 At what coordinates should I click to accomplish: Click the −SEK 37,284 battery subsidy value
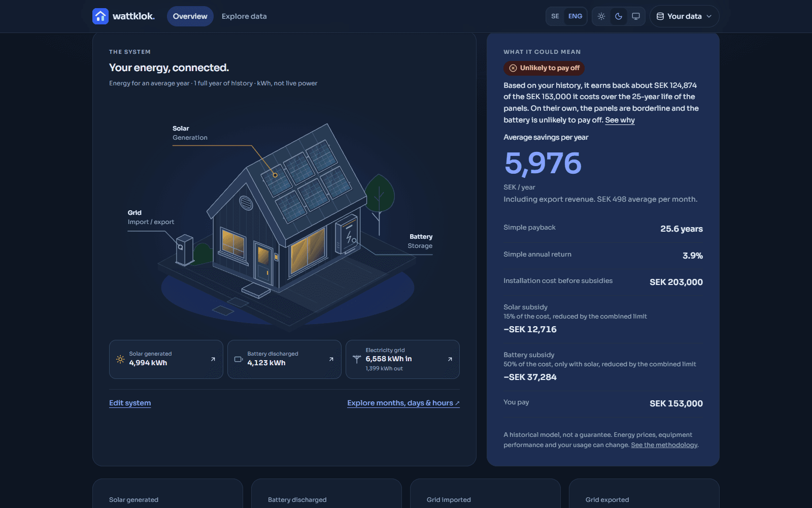(x=530, y=377)
